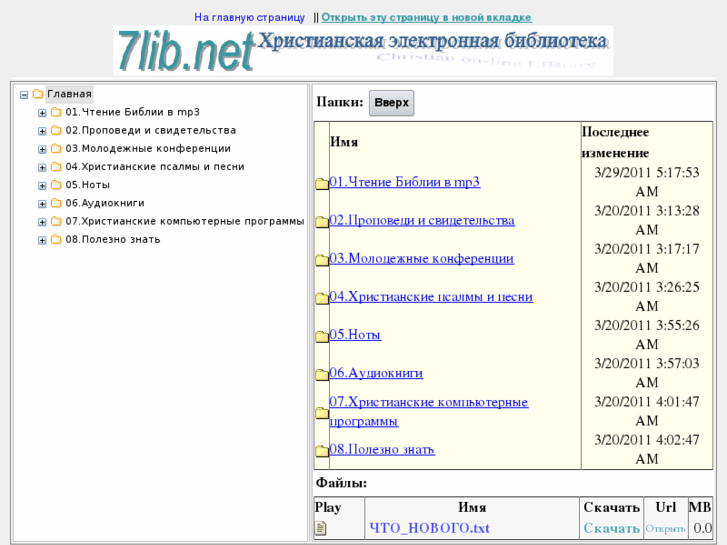This screenshot has width=727, height=545.
Task: Open the 08.Полезно знать folder link
Action: pyautogui.click(x=382, y=449)
